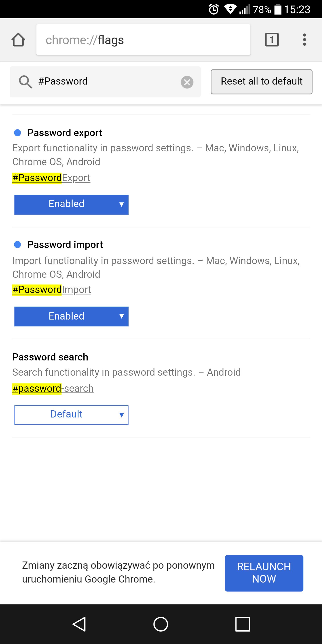Viewport: 322px width, 644px height.
Task: Clear the flags search with the X icon
Action: point(187,82)
